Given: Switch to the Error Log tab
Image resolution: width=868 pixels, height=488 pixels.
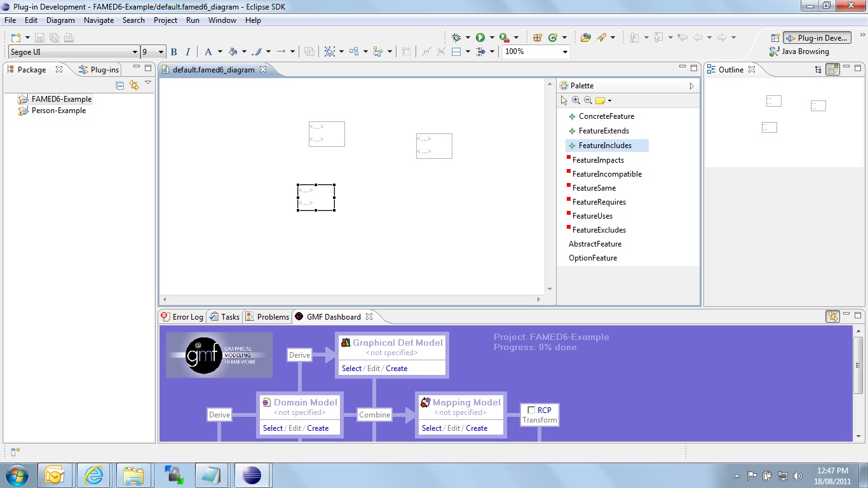Looking at the screenshot, I should (x=182, y=316).
